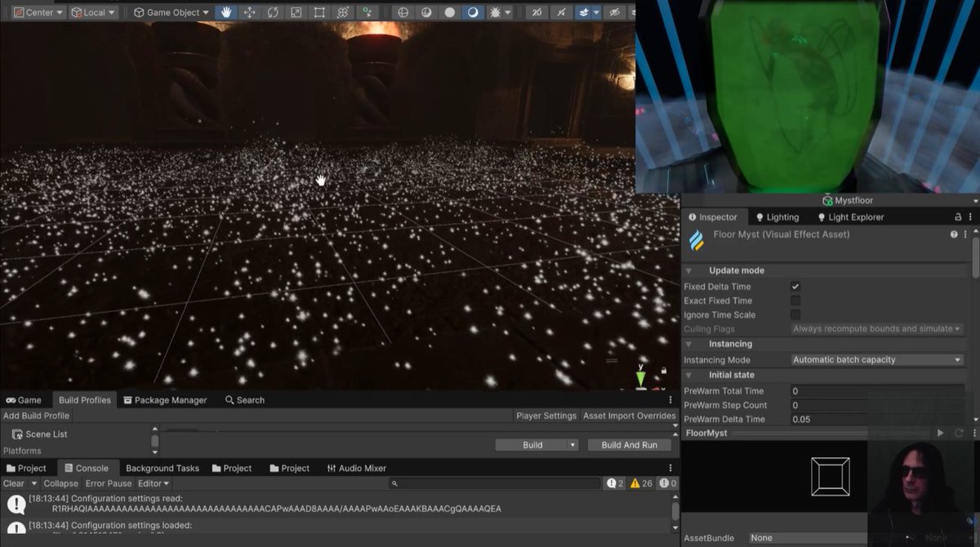This screenshot has height=547, width=980.
Task: Switch to the Lighting tab
Action: click(777, 217)
